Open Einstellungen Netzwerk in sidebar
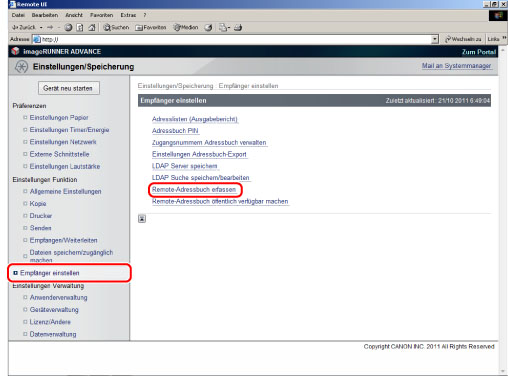Screen dimensions: 508x376 pos(63,142)
